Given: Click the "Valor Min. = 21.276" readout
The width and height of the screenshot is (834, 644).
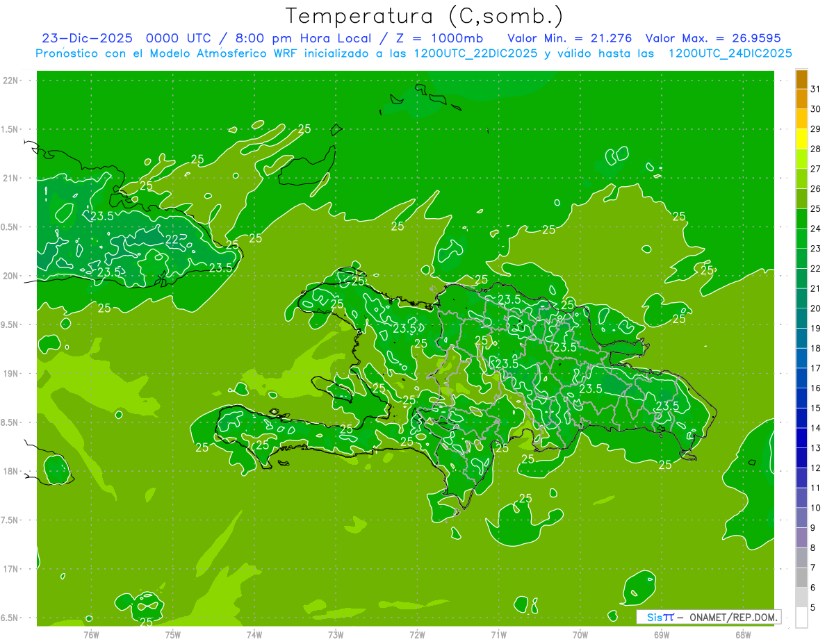Looking at the screenshot, I should pos(570,38).
